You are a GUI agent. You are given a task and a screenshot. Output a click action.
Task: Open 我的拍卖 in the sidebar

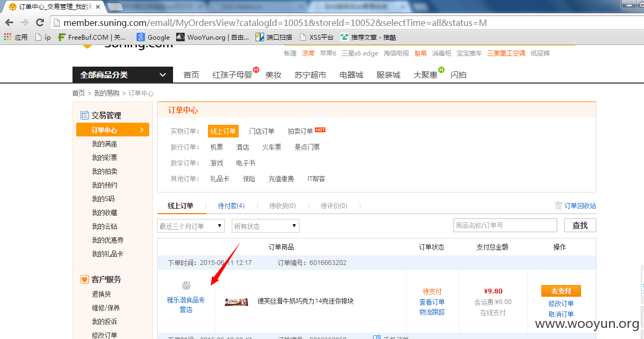click(x=104, y=171)
